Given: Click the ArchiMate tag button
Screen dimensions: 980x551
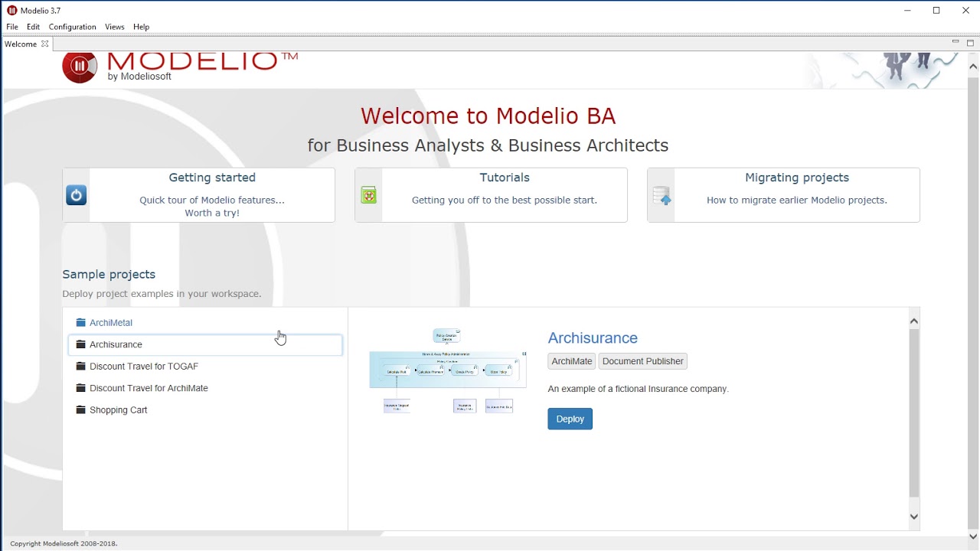Looking at the screenshot, I should [x=572, y=361].
